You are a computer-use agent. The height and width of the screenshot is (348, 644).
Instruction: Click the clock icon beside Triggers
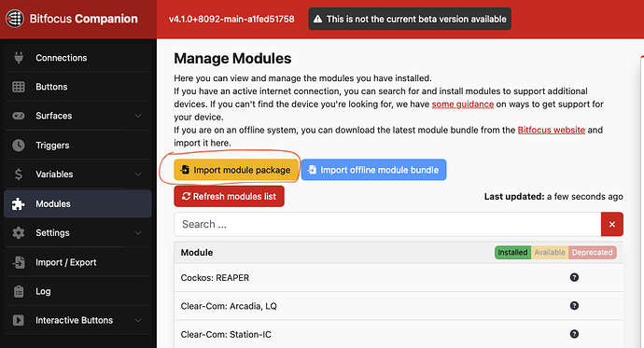[19, 146]
